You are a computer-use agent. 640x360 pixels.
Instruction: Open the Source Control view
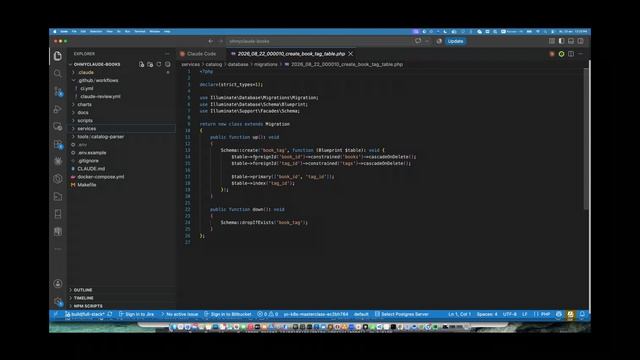click(x=58, y=91)
